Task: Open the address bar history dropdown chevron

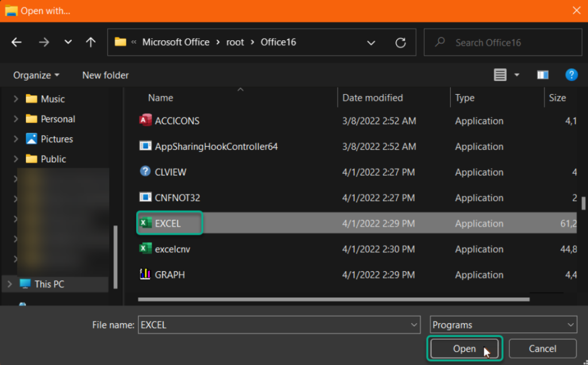Action: coord(371,43)
